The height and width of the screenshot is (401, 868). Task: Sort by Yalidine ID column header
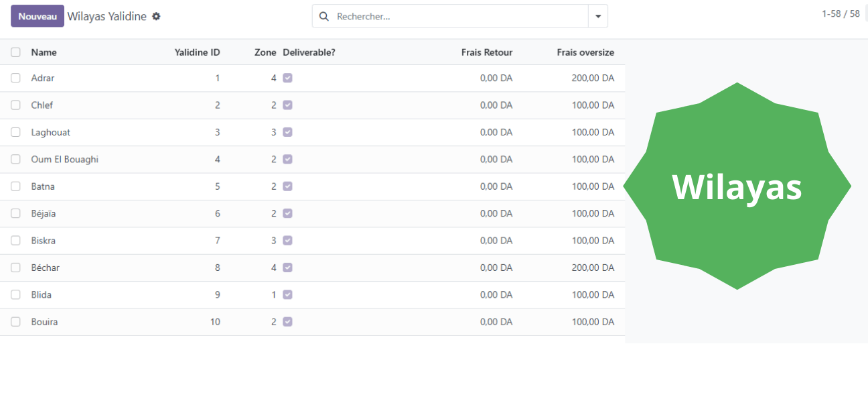coord(197,52)
